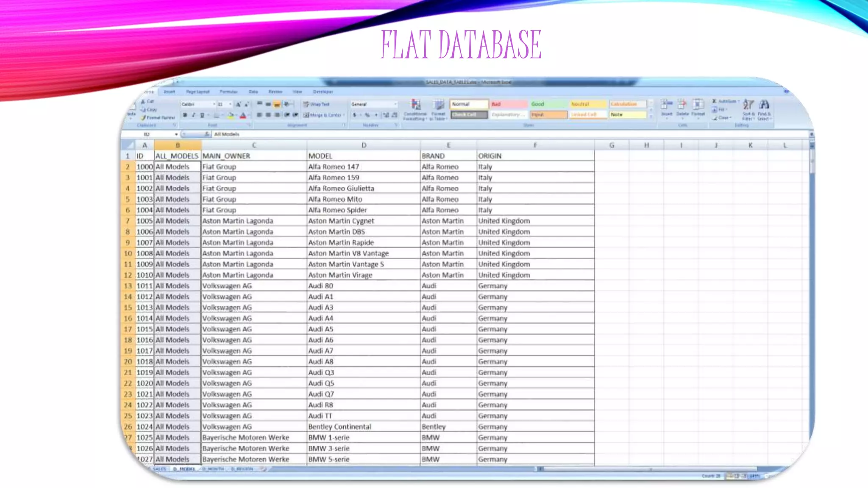Apply the Normal cell style
The width and height of the screenshot is (868, 488).
click(x=469, y=104)
